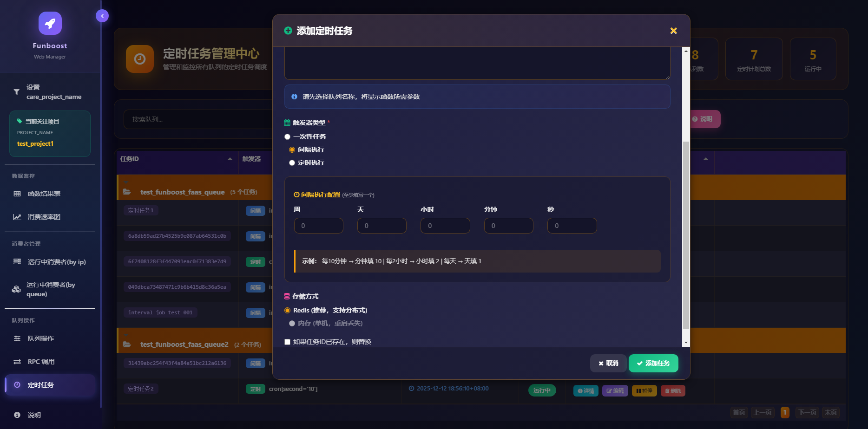This screenshot has height=429, width=868.
Task: Select the 一次性任务 trigger radio
Action: (x=287, y=136)
